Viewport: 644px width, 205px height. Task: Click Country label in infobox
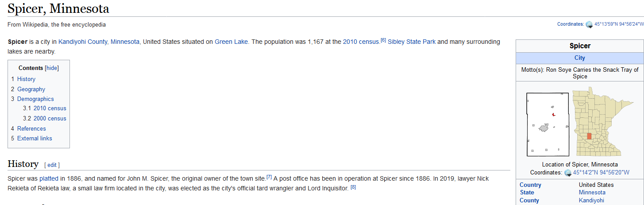click(530, 185)
